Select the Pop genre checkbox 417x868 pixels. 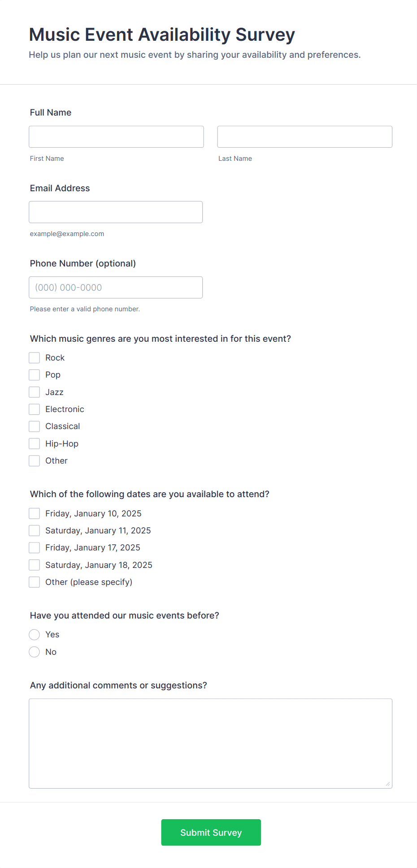point(35,375)
